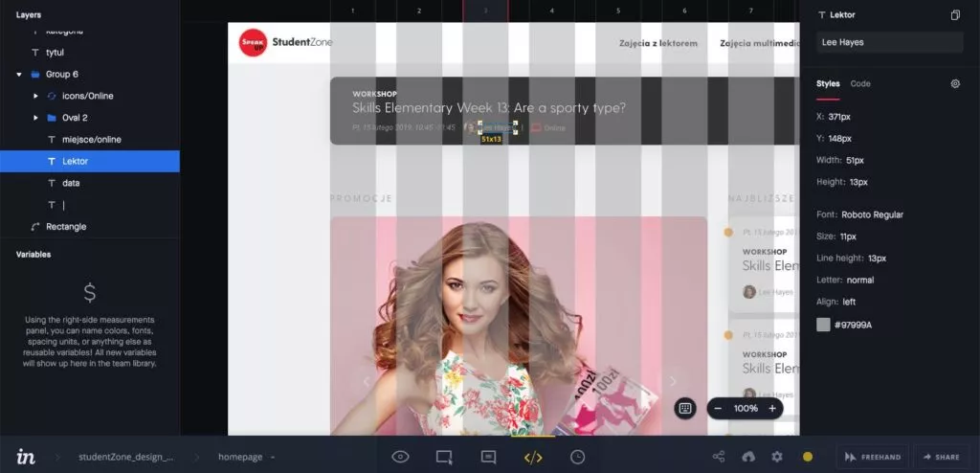Zoom in with the plus button

pyautogui.click(x=772, y=408)
